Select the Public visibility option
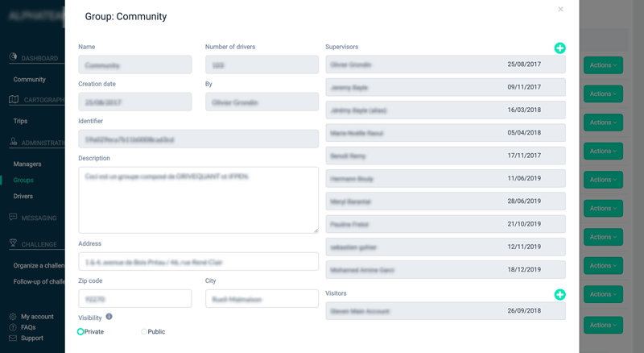This screenshot has width=644, height=353. pyautogui.click(x=144, y=331)
